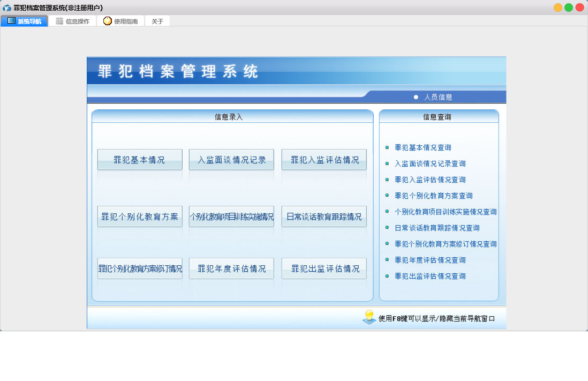Click the 罪犯年度评估情况 button
The image size is (588, 381).
pos(231,268)
